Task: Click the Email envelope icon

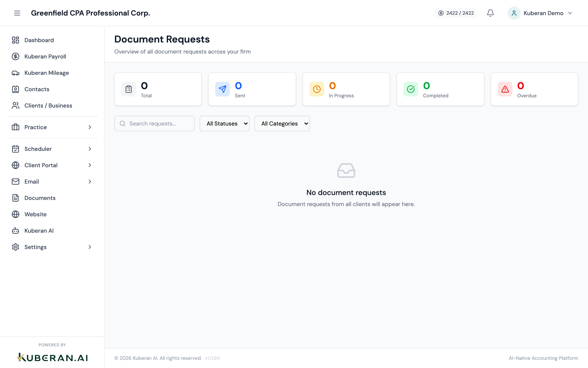Action: 16,182
